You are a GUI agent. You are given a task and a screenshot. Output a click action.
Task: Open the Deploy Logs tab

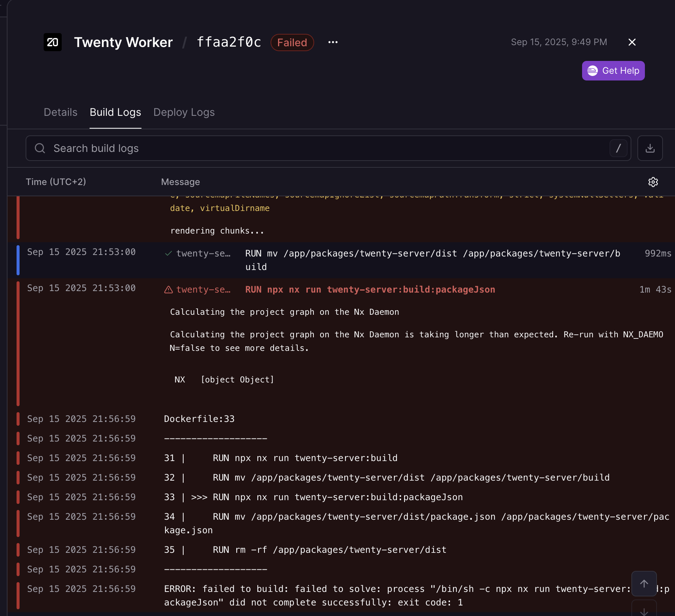point(184,112)
